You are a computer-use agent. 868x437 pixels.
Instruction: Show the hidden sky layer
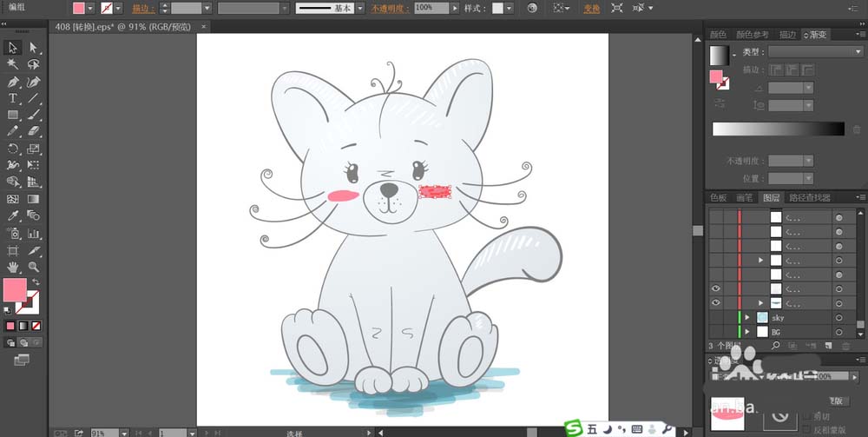(716, 317)
